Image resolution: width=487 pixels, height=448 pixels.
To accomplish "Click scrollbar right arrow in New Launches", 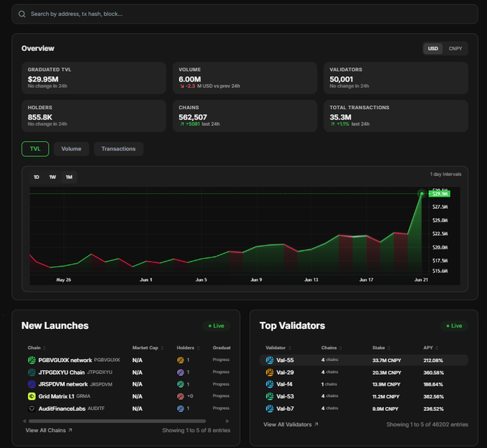I will click(x=227, y=421).
